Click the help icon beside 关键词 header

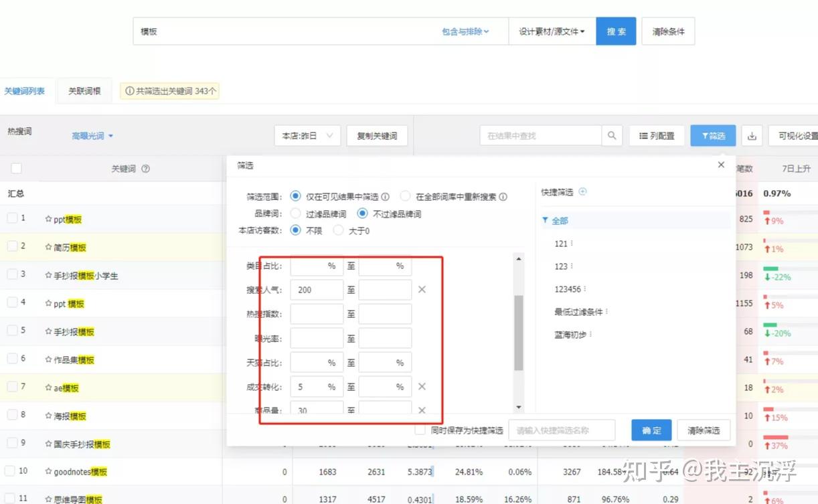click(x=145, y=169)
